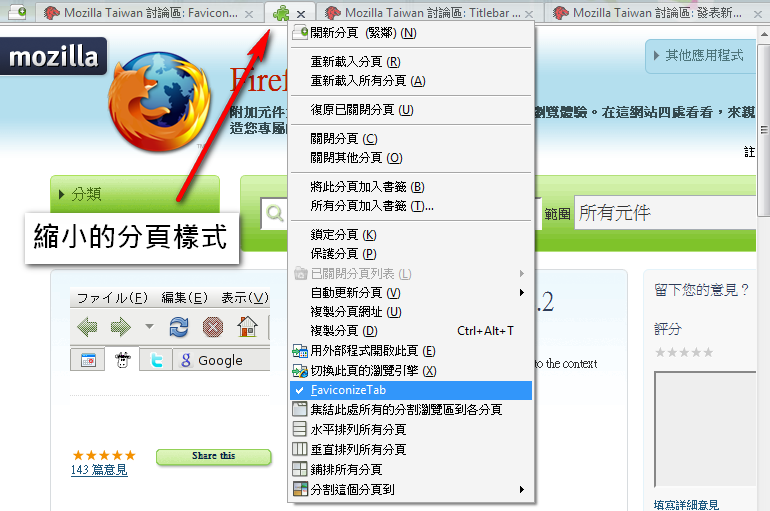Click the home icon in thumbnail
The height and width of the screenshot is (511, 770).
pos(248,327)
